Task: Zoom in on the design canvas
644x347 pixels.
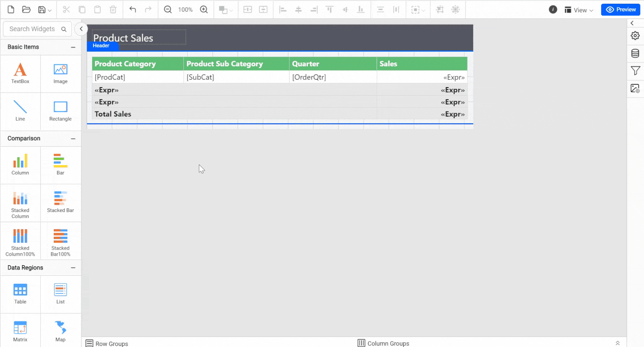Action: pos(204,9)
